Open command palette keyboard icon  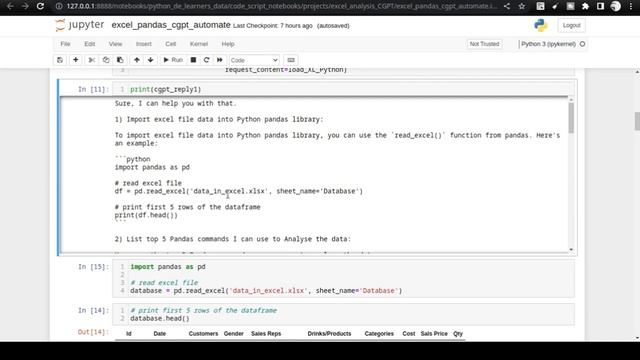click(291, 60)
